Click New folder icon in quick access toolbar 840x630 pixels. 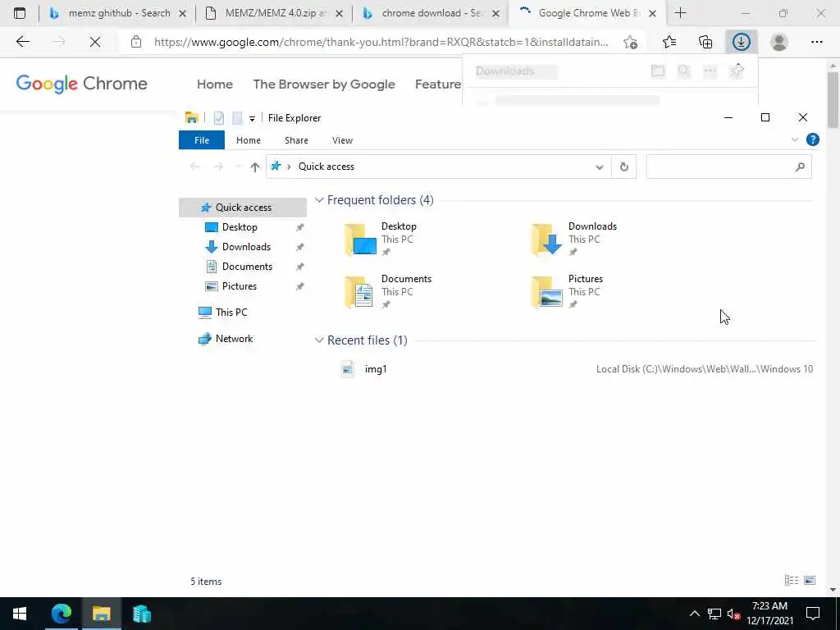pos(237,118)
